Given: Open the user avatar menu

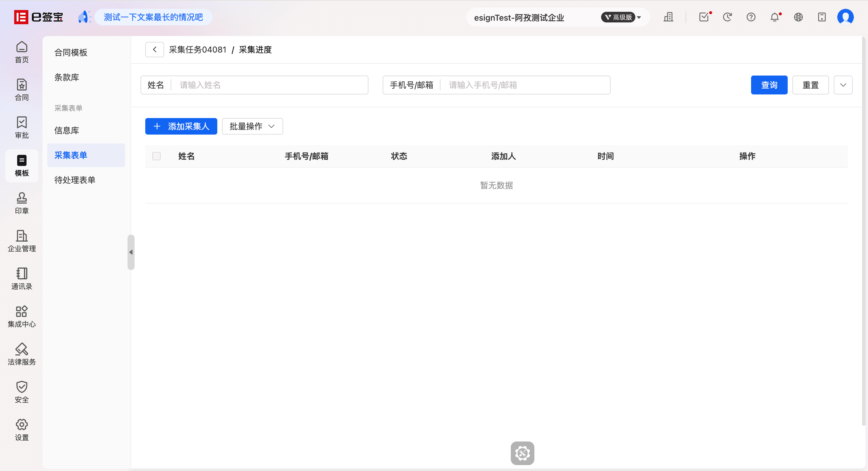Looking at the screenshot, I should click(x=846, y=17).
